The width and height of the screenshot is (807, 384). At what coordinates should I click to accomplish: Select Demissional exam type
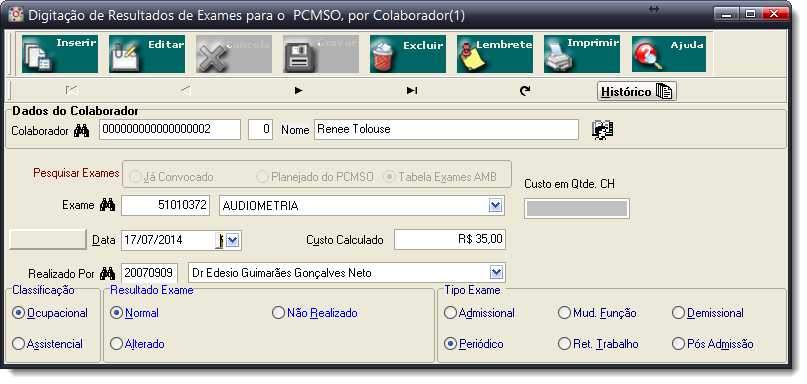(708, 313)
